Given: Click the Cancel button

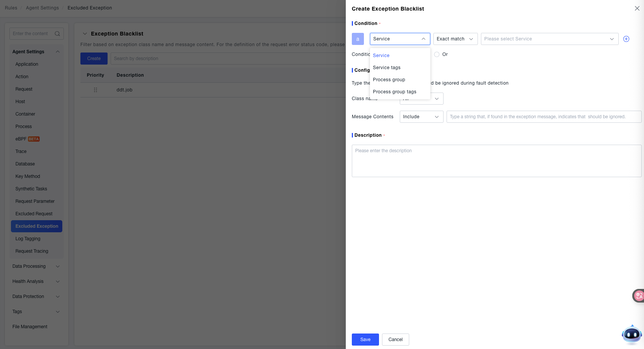Looking at the screenshot, I should tap(395, 340).
